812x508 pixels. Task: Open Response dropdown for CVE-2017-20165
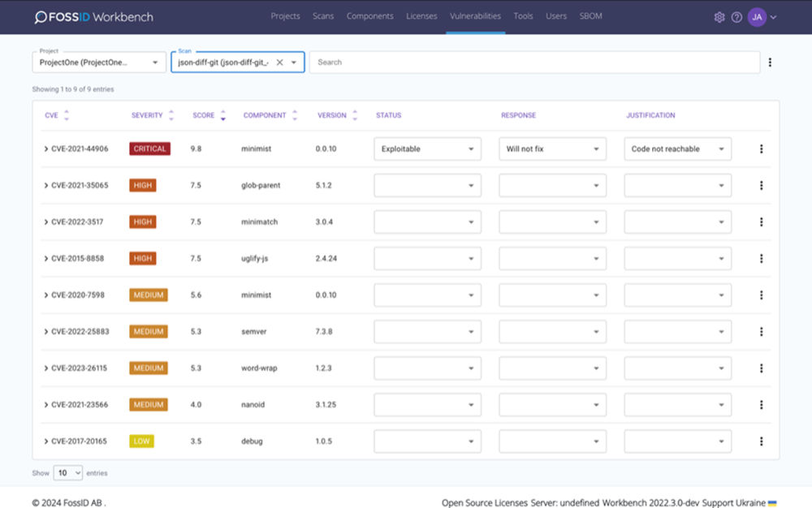coord(552,441)
